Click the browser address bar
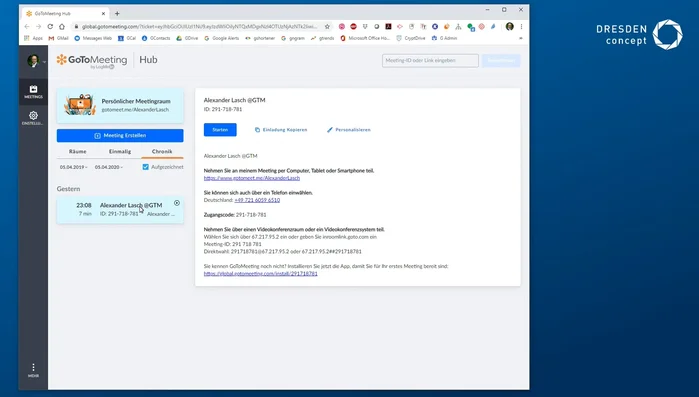The width and height of the screenshot is (699, 397). (x=200, y=27)
